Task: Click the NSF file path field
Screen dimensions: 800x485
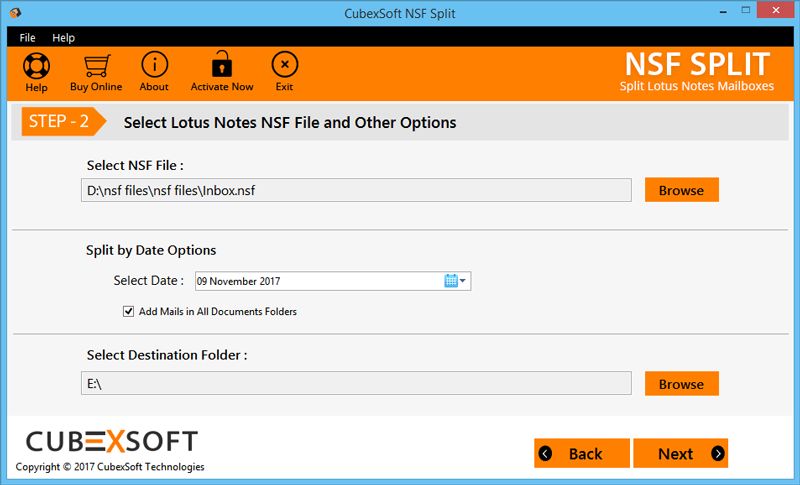Action: 355,190
